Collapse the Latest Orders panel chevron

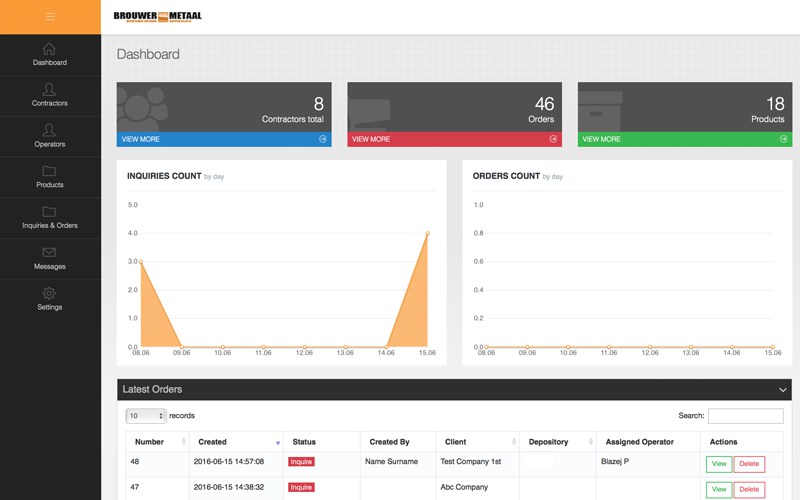tap(782, 389)
